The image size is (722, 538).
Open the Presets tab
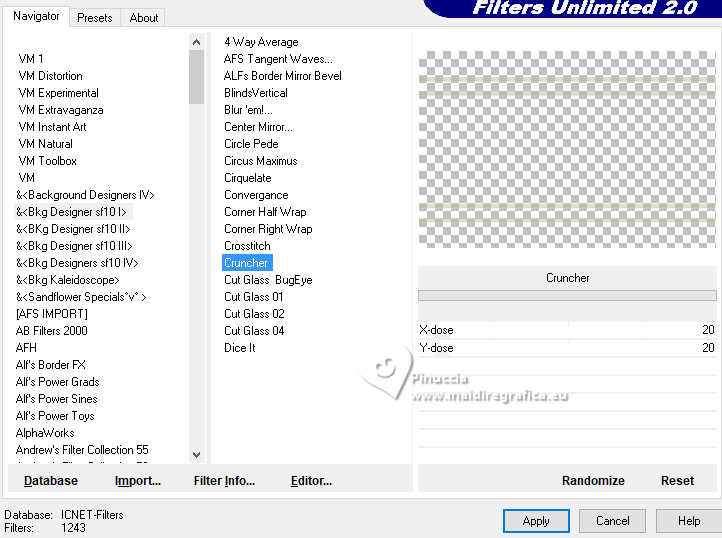(95, 18)
